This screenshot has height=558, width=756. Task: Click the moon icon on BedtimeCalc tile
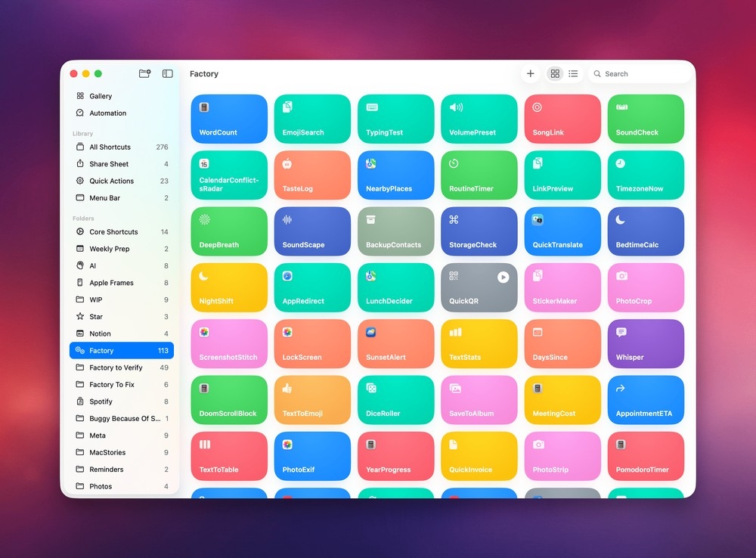[x=621, y=220]
